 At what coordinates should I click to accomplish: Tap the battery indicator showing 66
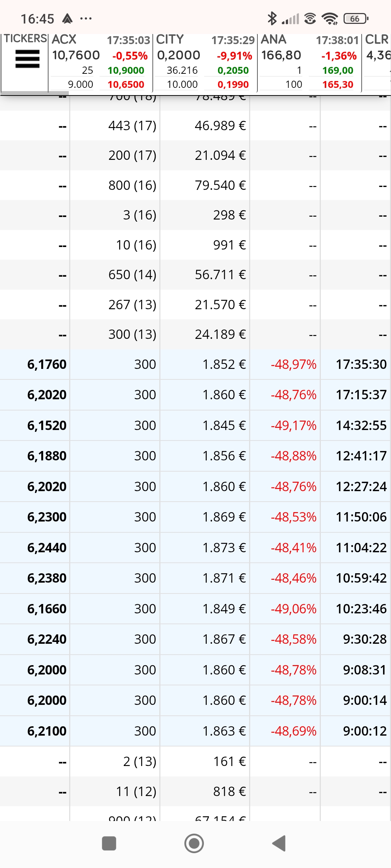pyautogui.click(x=356, y=18)
